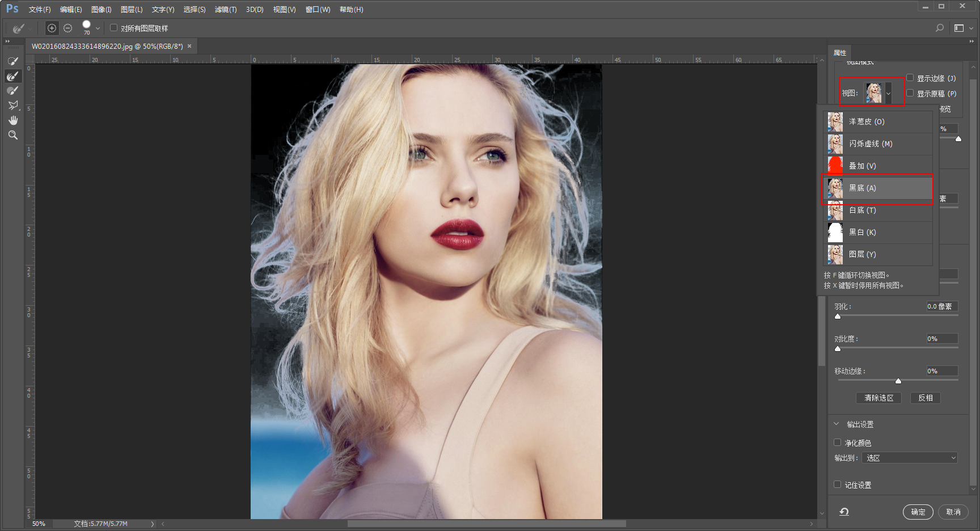Open the 滤镜(T) menu
Viewport: 980px width, 531px height.
pos(226,10)
